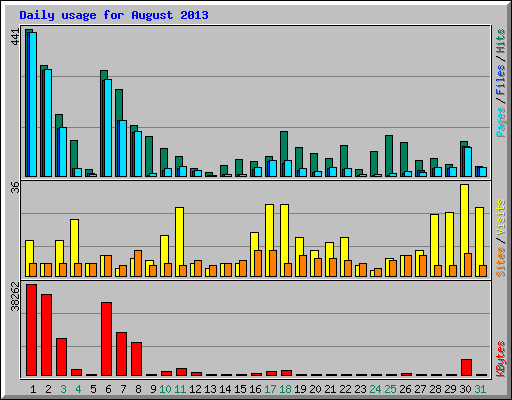
Task: Click the blue 'Files' legend label
Action: pos(501,80)
